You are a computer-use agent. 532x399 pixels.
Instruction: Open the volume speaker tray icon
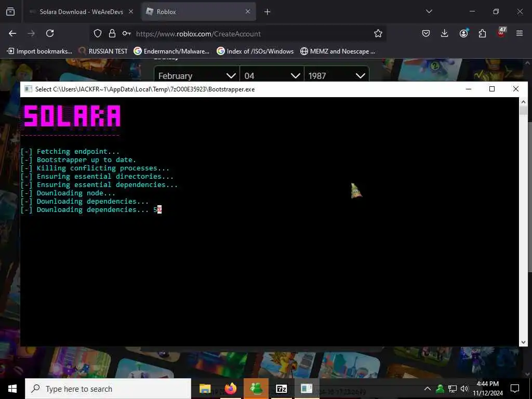[464, 389]
